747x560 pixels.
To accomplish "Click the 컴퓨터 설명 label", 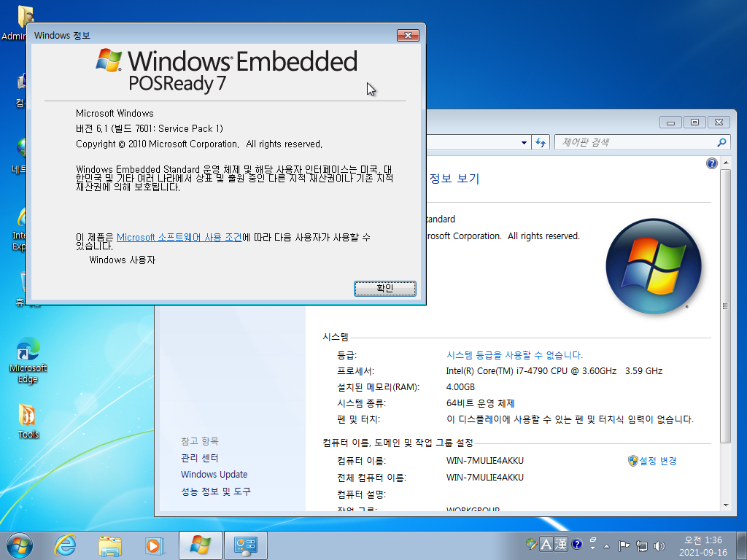I will pos(361,494).
